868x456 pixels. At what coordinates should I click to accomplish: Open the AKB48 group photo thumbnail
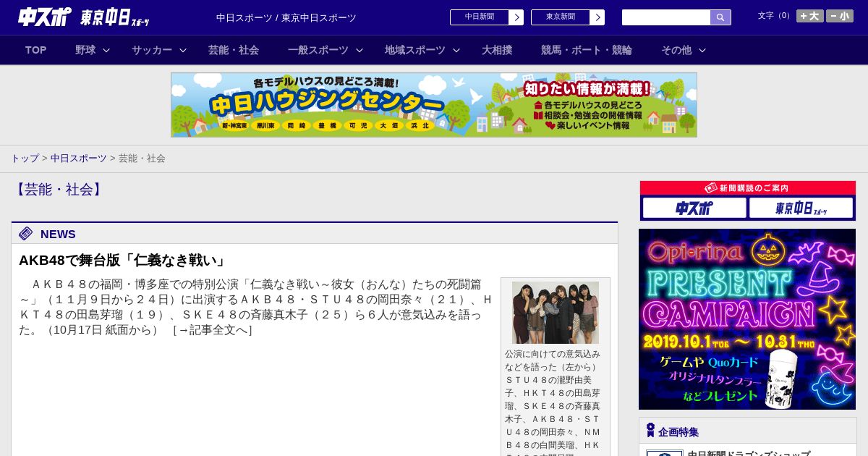556,313
